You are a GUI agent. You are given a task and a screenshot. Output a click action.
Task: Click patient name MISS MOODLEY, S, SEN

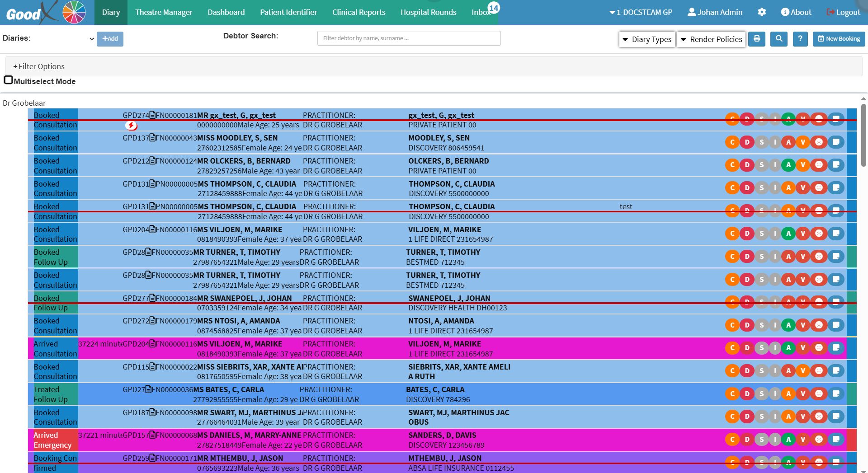tap(237, 138)
